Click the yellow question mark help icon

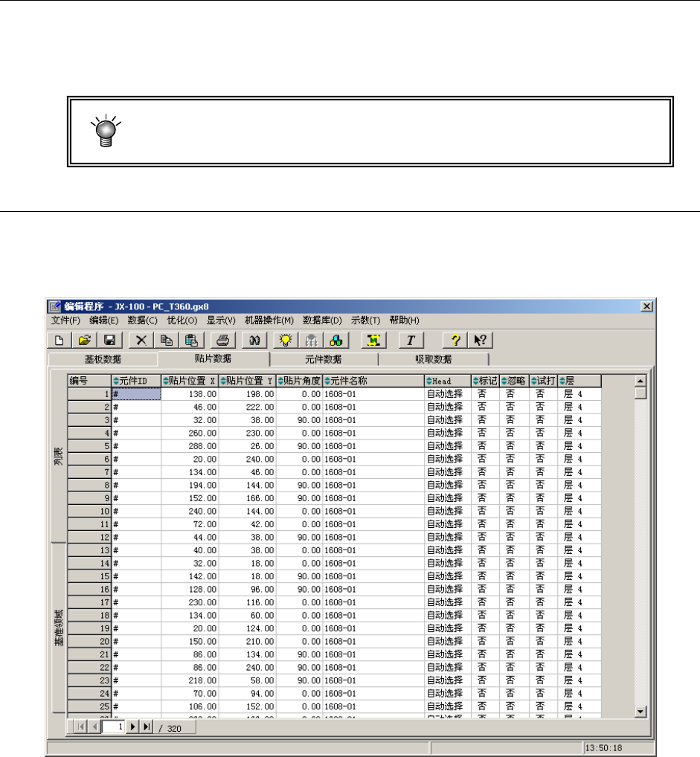tap(455, 341)
